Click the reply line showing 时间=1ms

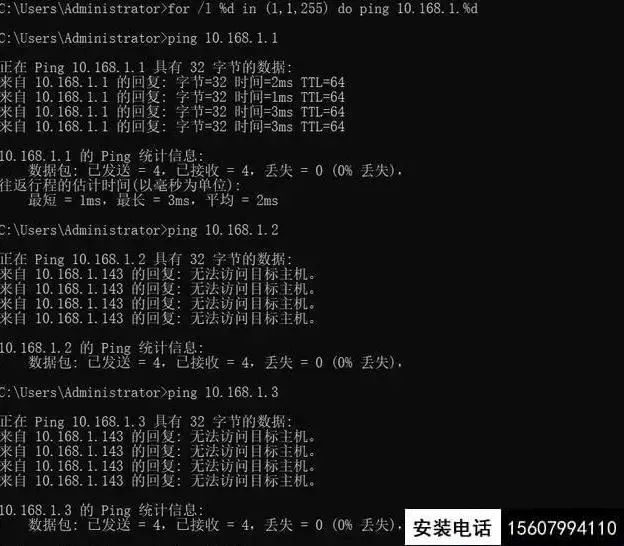pyautogui.click(x=172, y=97)
